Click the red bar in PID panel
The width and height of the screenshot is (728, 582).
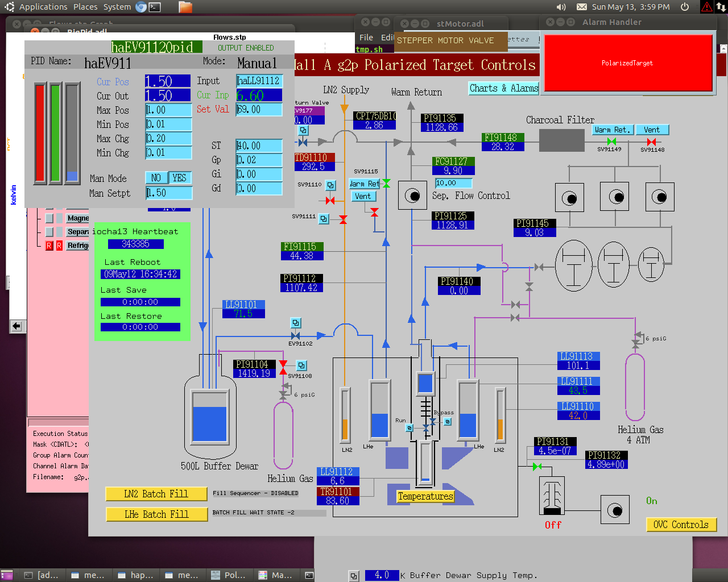coord(40,133)
